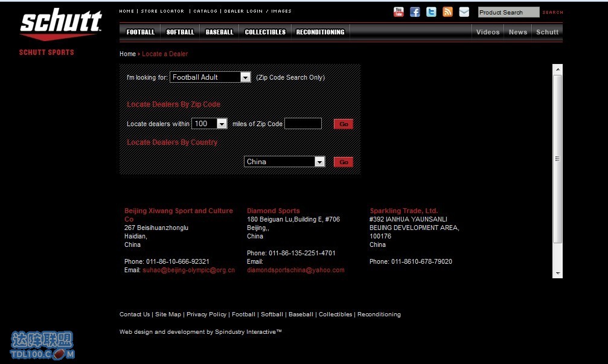
Task: Click the Contact Us footer link
Action: click(135, 315)
